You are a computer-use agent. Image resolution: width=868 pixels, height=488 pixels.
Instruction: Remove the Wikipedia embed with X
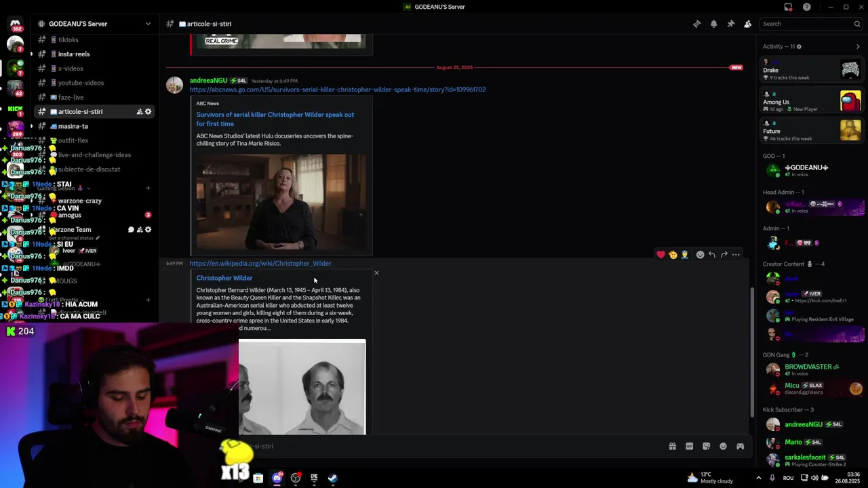click(376, 273)
